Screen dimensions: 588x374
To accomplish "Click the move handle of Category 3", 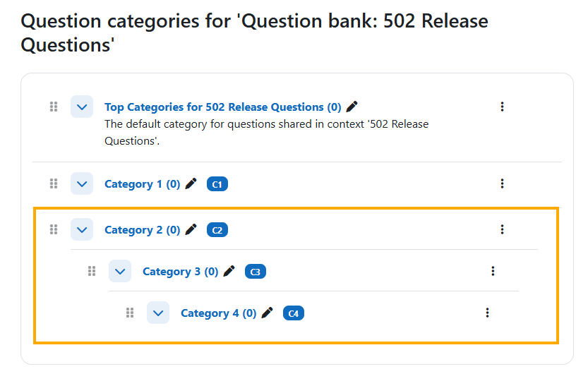I will pos(92,271).
